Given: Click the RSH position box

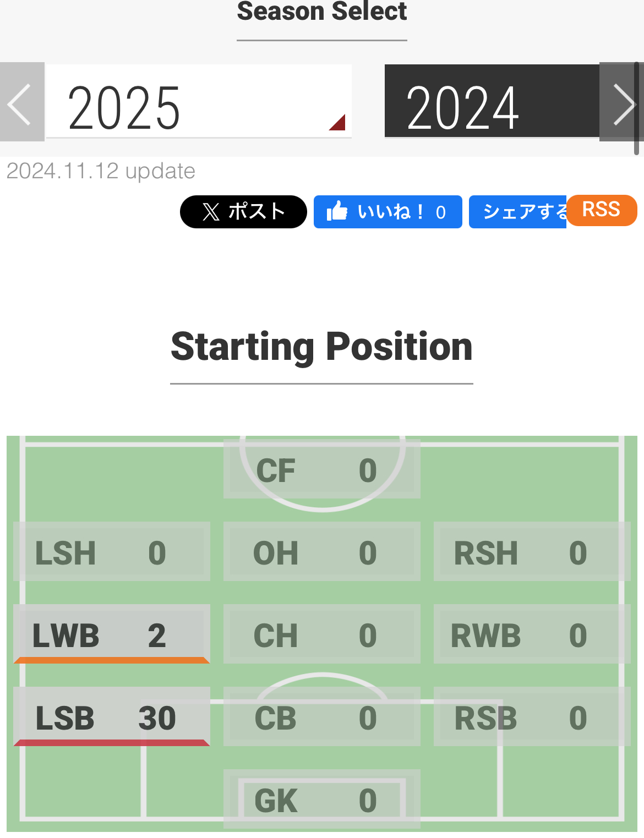Looking at the screenshot, I should point(531,552).
